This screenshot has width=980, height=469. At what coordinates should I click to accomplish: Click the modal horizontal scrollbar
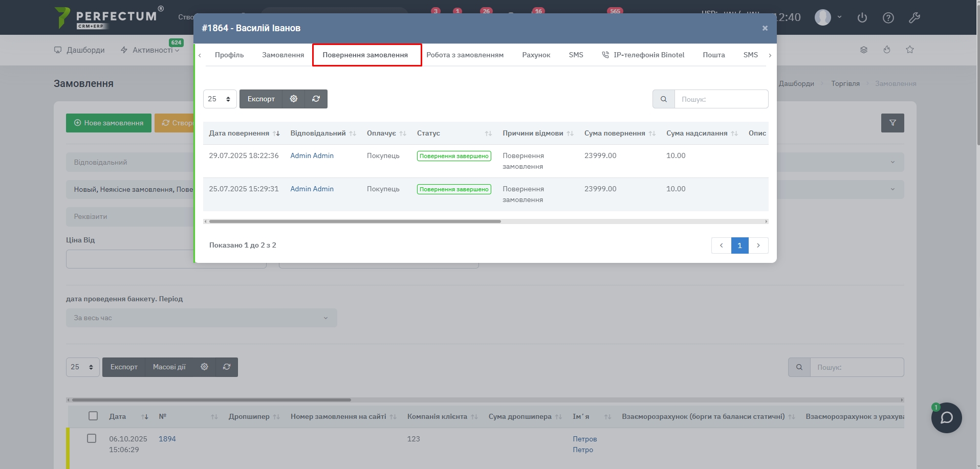pyautogui.click(x=355, y=221)
